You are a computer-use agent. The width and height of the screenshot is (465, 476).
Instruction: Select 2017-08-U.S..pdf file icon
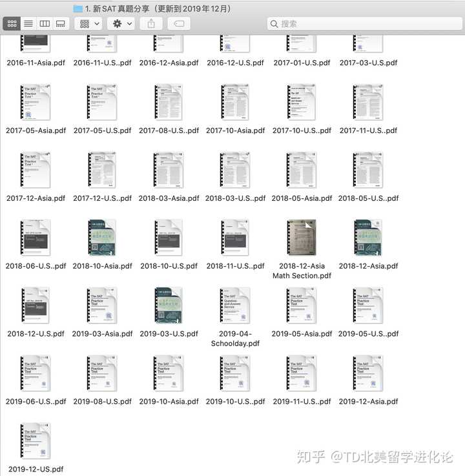click(x=169, y=102)
